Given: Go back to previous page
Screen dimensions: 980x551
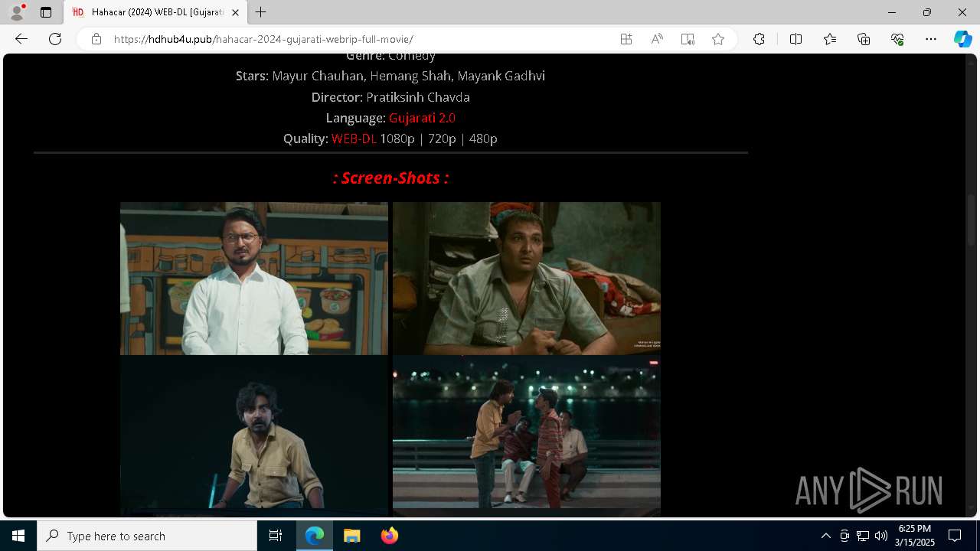Looking at the screenshot, I should pyautogui.click(x=21, y=39).
